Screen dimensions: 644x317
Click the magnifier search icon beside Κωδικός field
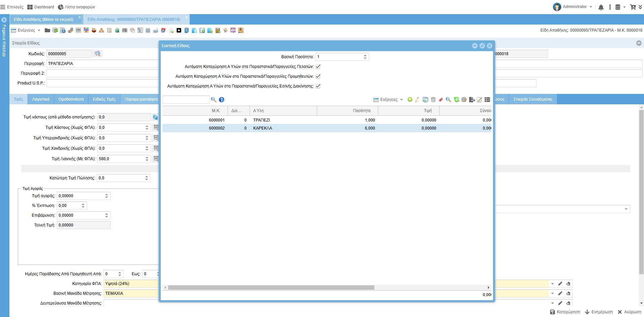[98, 54]
